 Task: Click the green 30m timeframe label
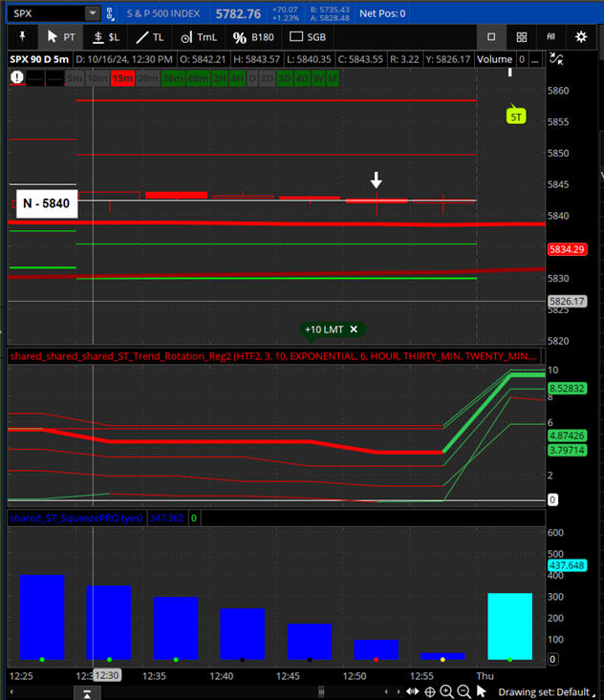tap(173, 78)
